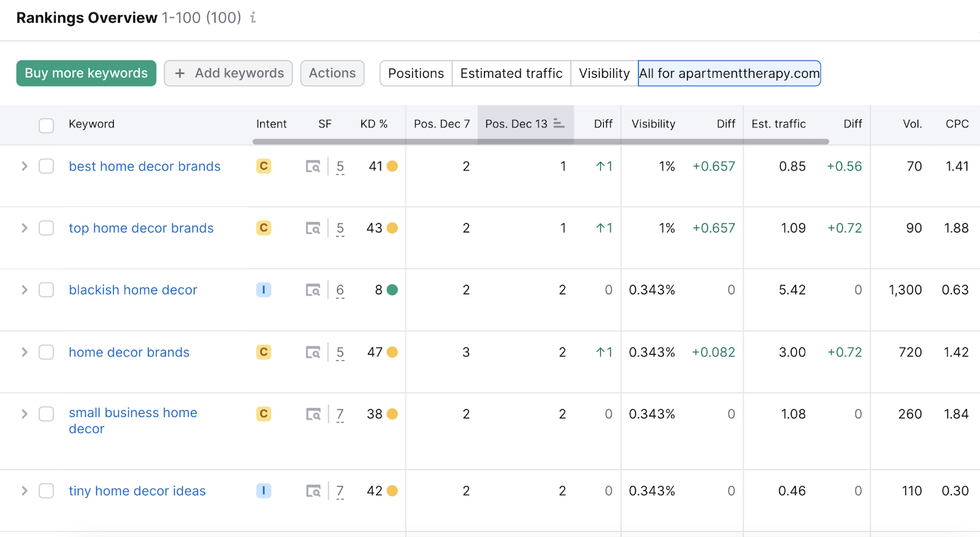Click the sort icon in Pos. Dec 13 header

pos(559,124)
